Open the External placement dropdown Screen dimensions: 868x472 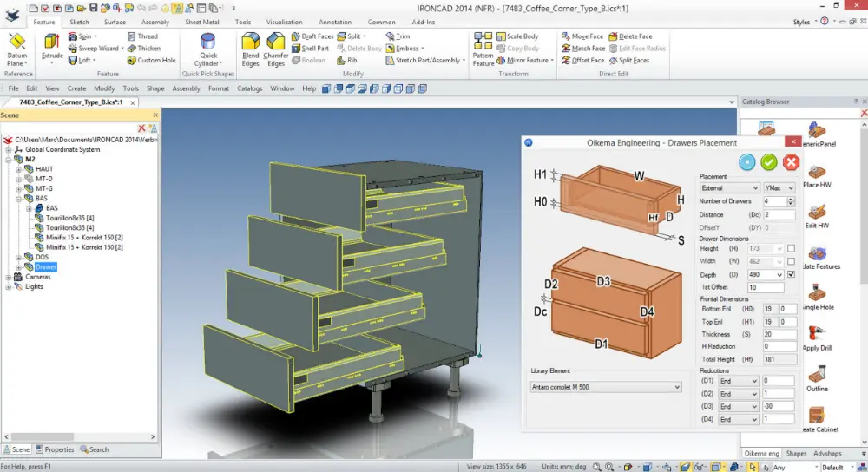[x=729, y=188]
